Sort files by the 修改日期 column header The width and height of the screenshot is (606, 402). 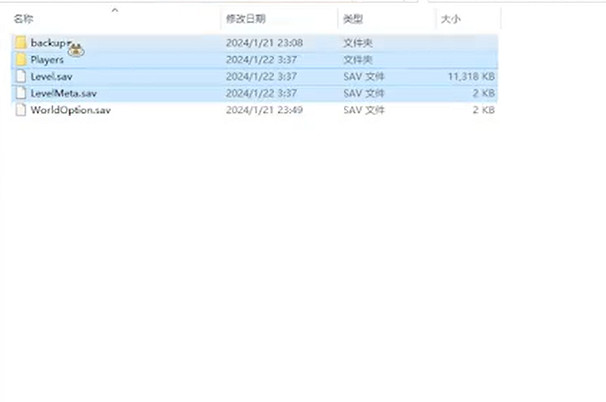(x=246, y=19)
